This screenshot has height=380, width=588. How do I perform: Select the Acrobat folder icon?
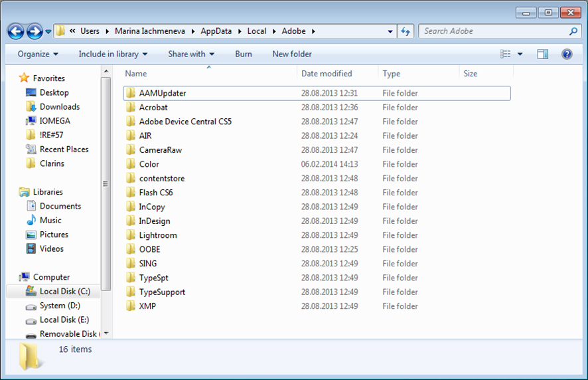131,108
